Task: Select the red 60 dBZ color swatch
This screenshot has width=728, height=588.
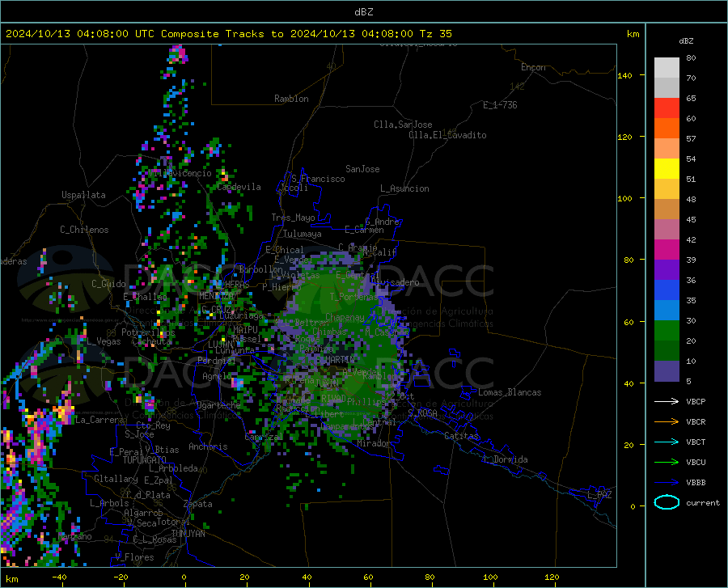Action: pos(667,108)
